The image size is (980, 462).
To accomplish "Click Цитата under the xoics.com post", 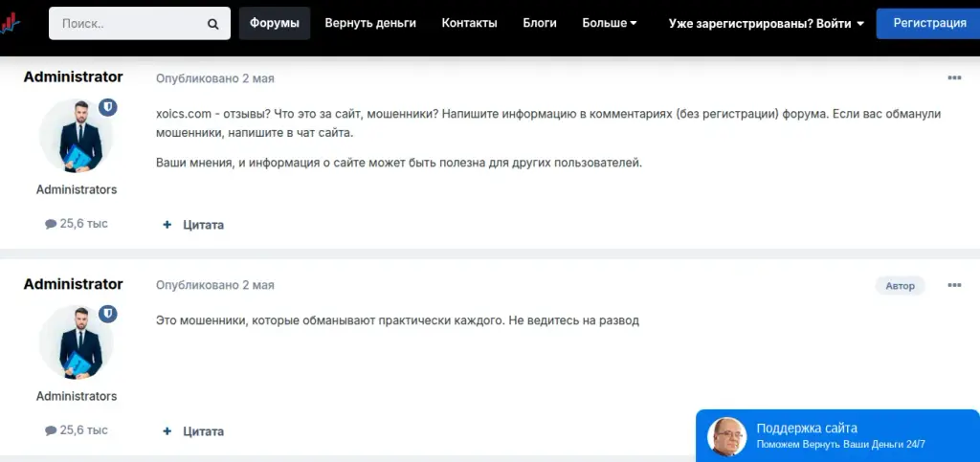I will [x=203, y=225].
